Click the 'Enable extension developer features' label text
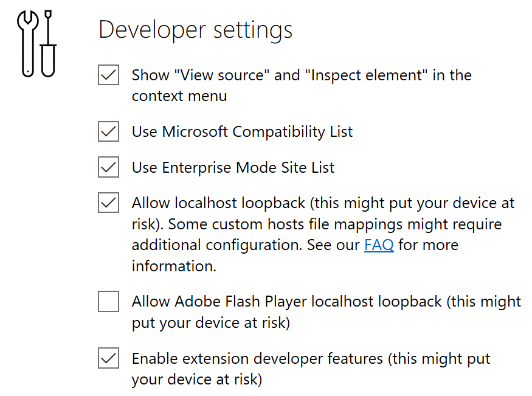532x396 pixels. point(257,359)
